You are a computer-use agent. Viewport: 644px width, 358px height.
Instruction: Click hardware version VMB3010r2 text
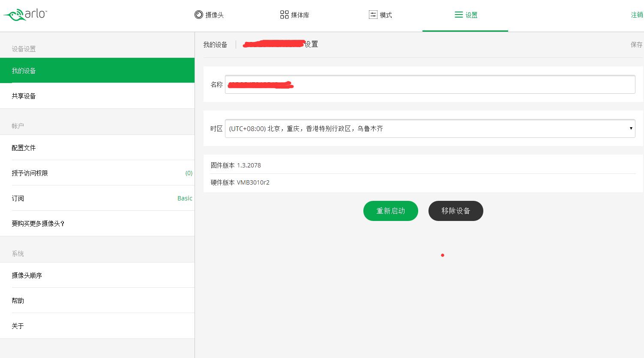point(253,182)
